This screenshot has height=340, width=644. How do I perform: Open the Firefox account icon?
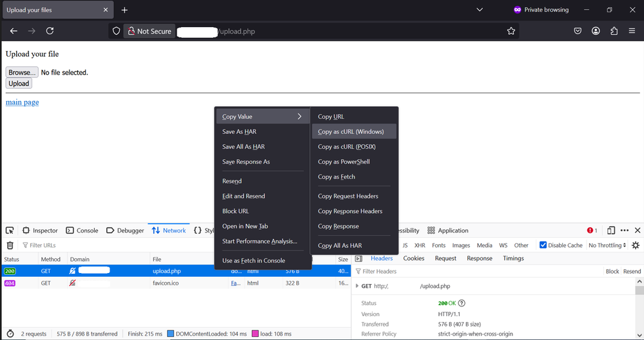[596, 31]
